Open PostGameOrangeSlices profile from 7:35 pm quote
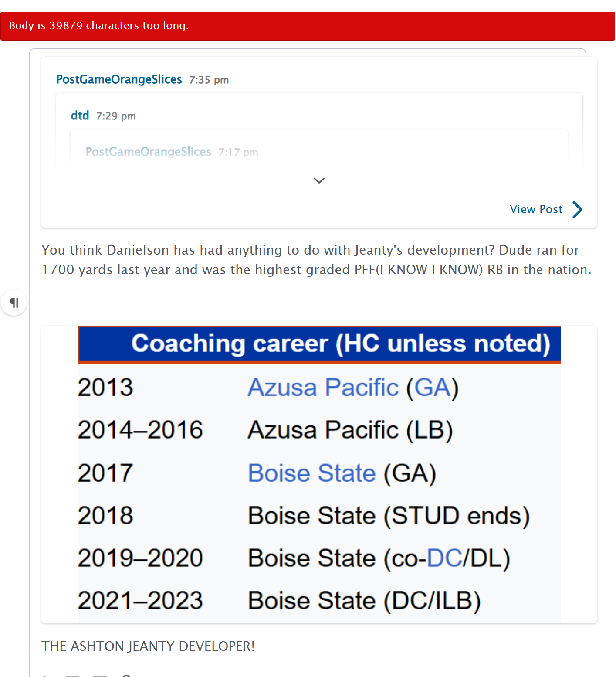The width and height of the screenshot is (616, 677). coord(119,79)
